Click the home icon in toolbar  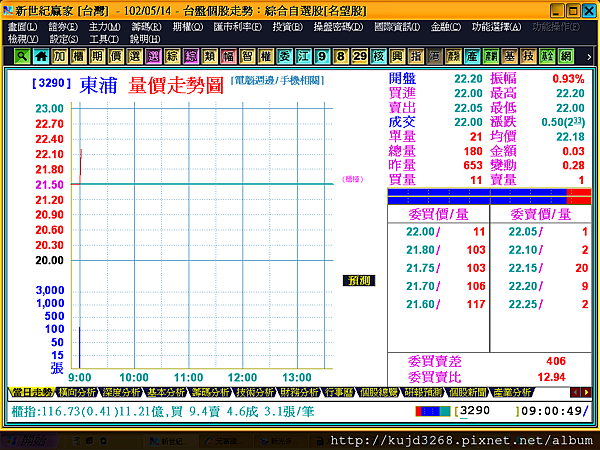click(x=41, y=56)
